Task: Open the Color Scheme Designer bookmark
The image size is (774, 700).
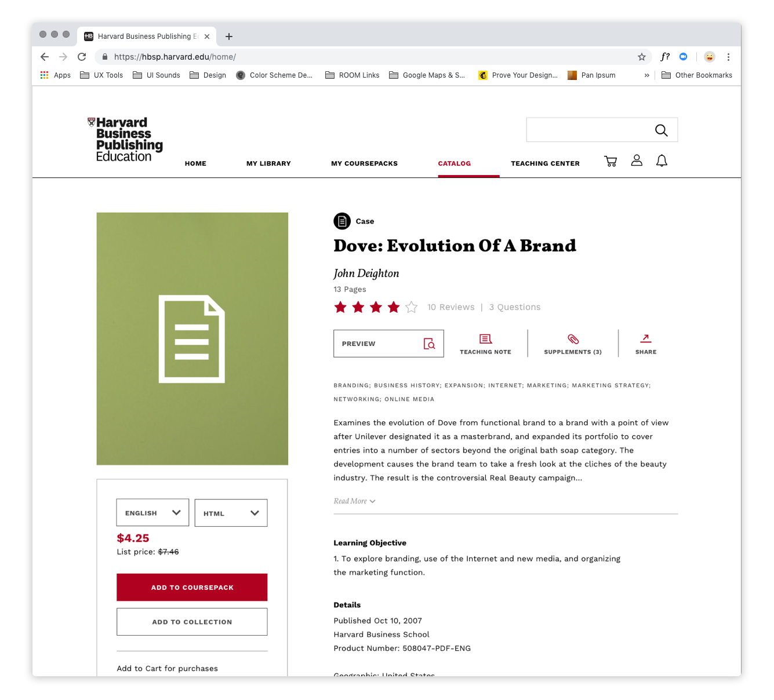Action: pyautogui.click(x=274, y=75)
